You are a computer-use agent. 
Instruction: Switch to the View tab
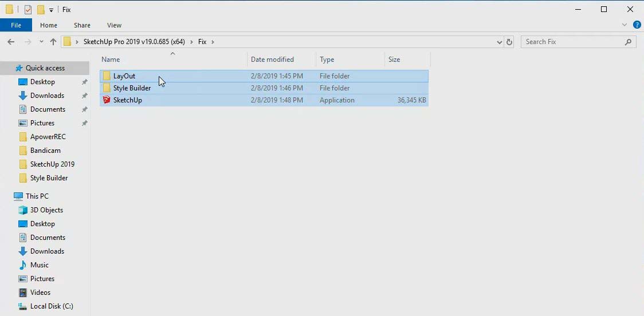pos(114,25)
